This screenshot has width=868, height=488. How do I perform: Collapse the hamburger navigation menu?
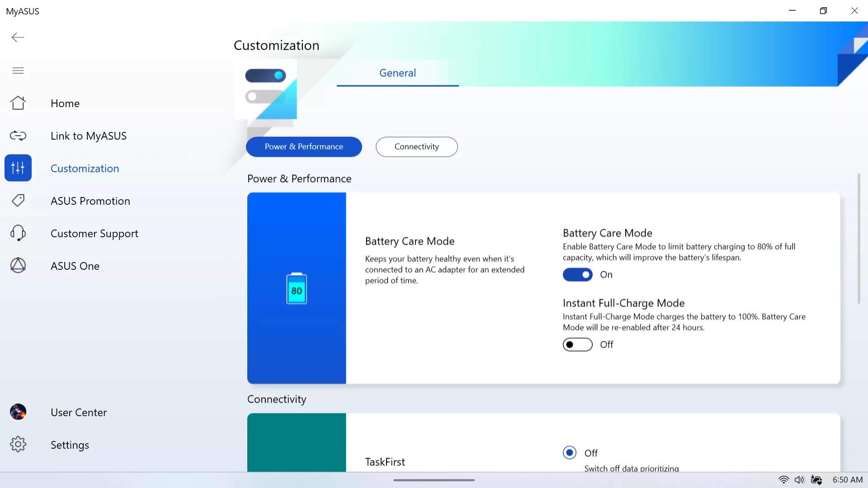pyautogui.click(x=18, y=70)
